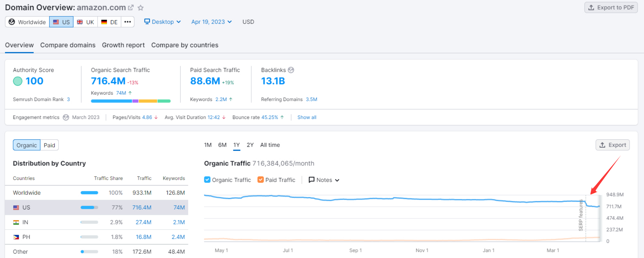Open the Overview tab
Viewport: 644px width, 258px height.
tap(19, 45)
